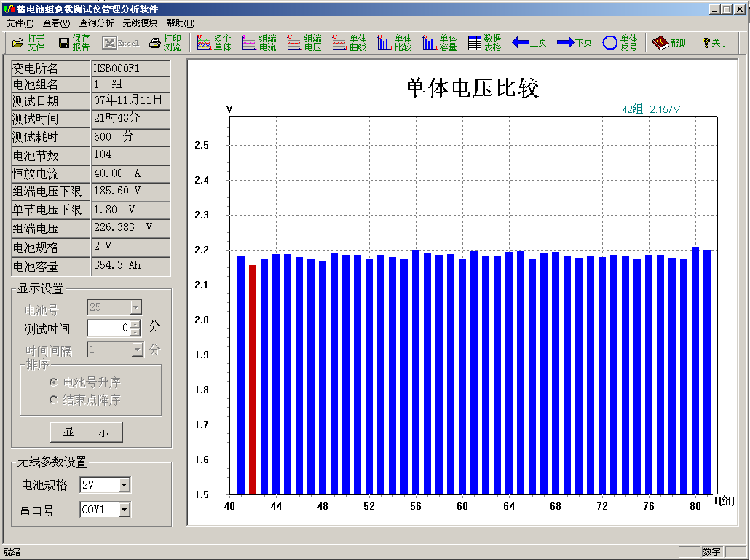Image resolution: width=750 pixels, height=560 pixels.
Task: Open 打印浏览 (print preview) from the toolbar
Action: coord(165,43)
